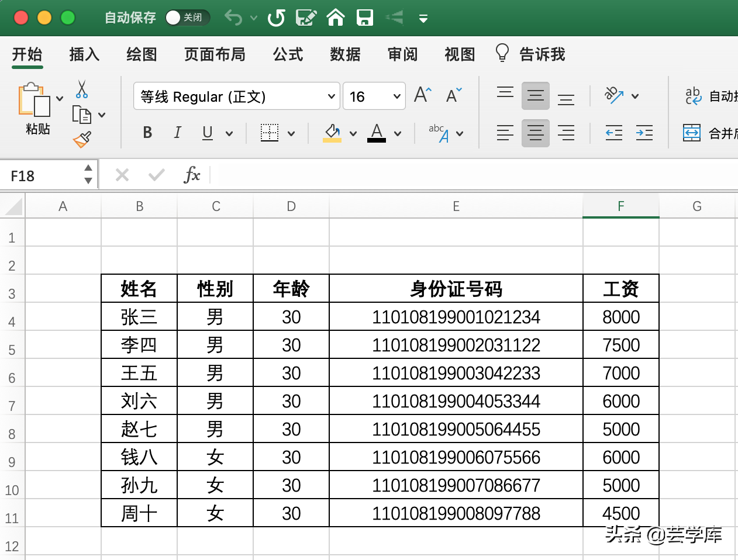Click the Save floppy disk icon
738x560 pixels.
(365, 18)
